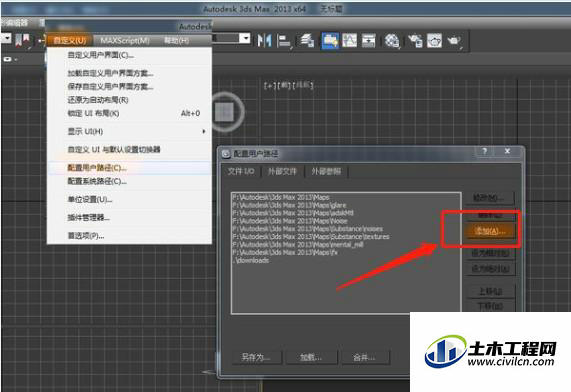Choose 自定义 UI 与默认设置切换器 item
Viewport: 571px width, 392px height.
point(129,149)
